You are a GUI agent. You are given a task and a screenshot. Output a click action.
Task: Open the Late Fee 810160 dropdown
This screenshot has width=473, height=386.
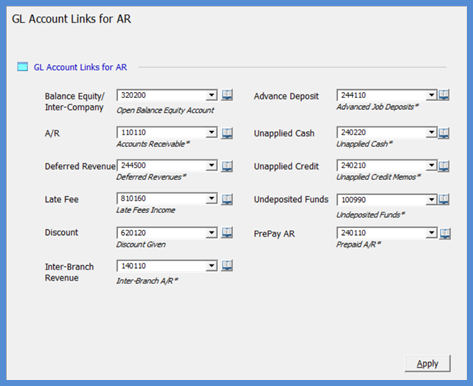212,199
